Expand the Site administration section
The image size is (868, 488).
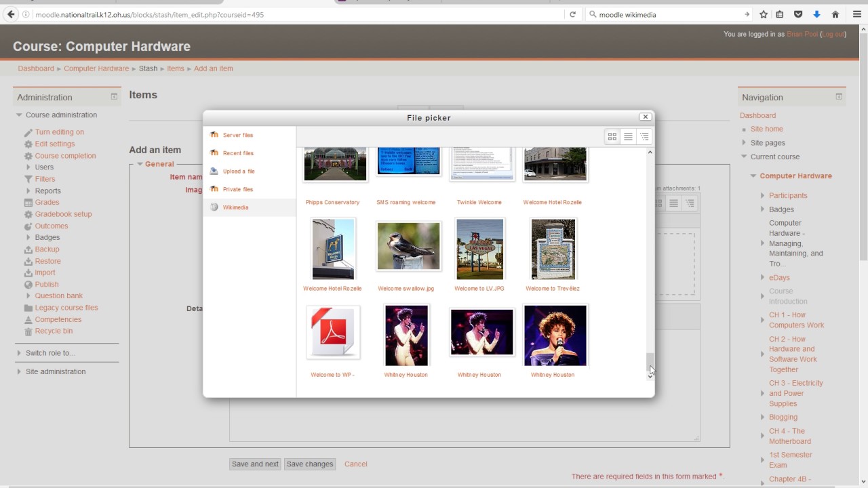19,371
